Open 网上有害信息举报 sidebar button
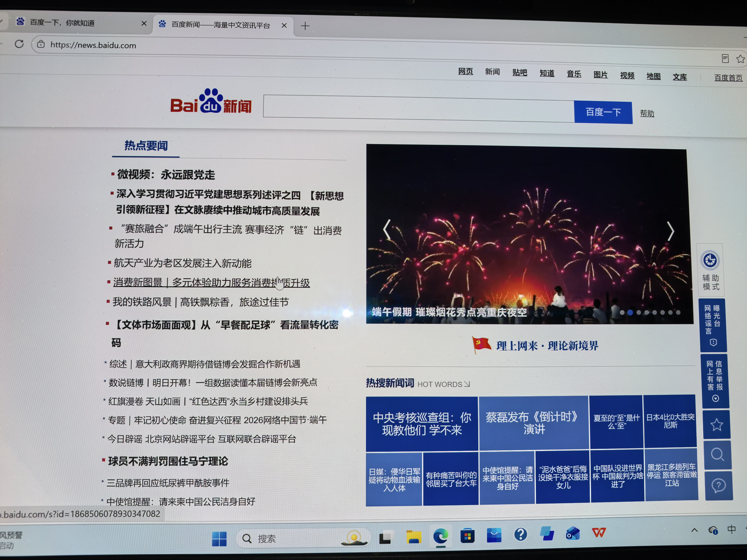Screen dimensions: 747x560 pyautogui.click(x=715, y=381)
